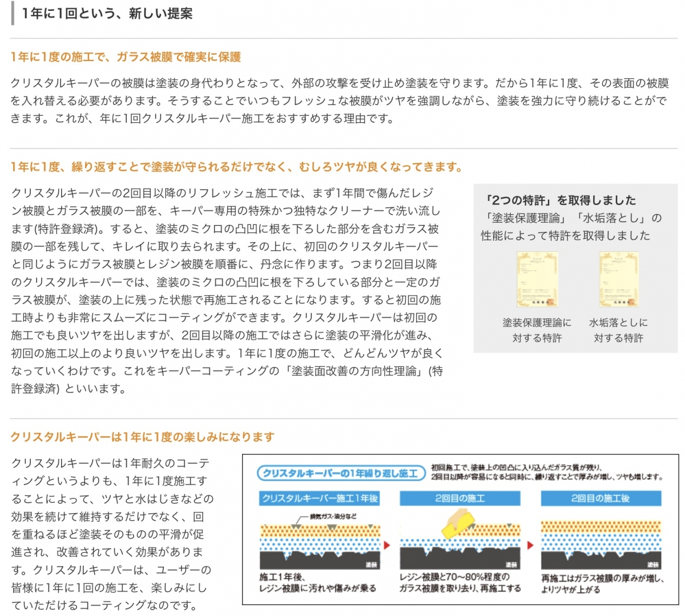Click the orange 1年に1度の楽しみになります subheading
685x616 pixels.
(142, 437)
